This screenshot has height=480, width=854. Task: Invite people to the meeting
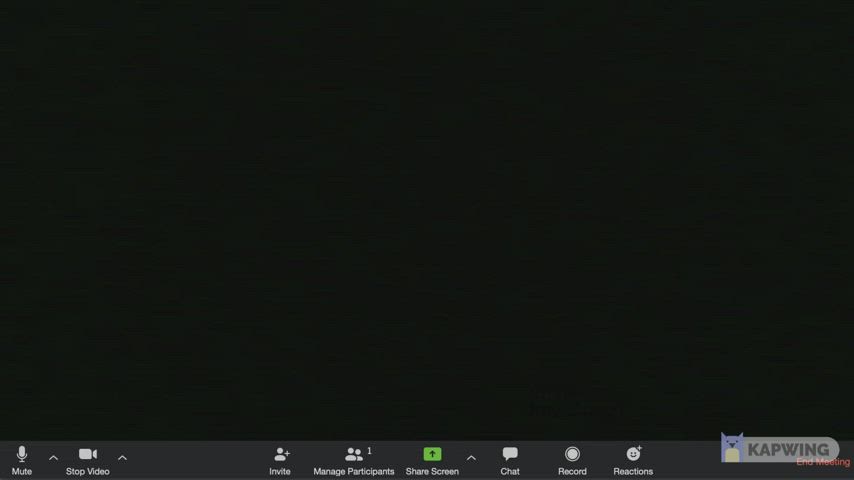280,460
